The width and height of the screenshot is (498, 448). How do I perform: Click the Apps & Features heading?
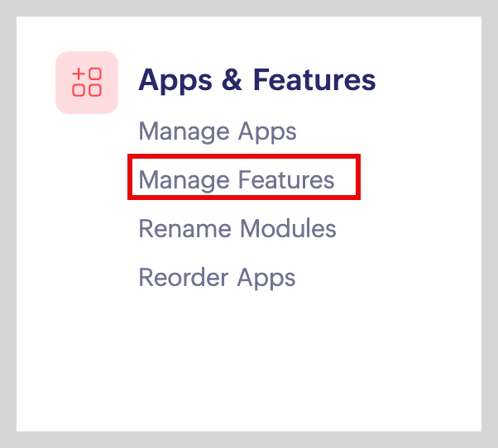[256, 81]
